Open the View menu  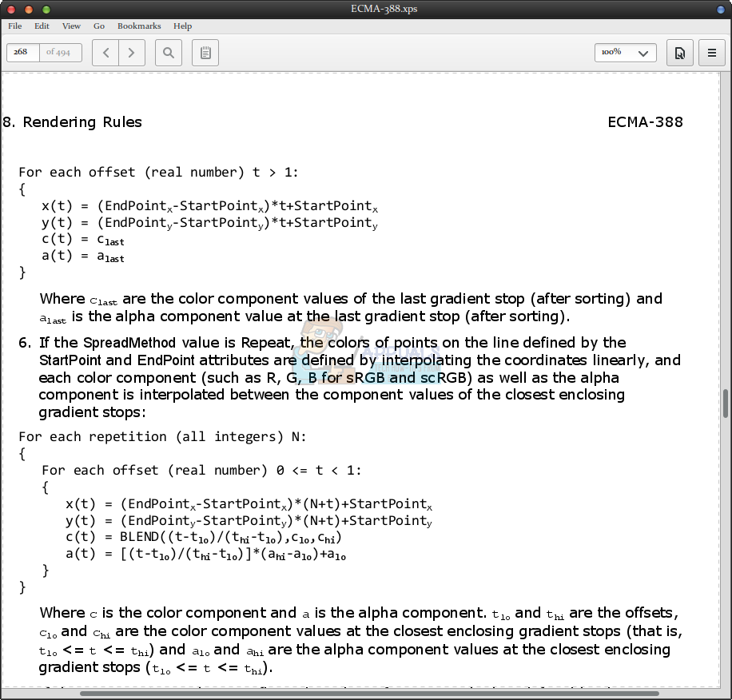click(x=71, y=26)
